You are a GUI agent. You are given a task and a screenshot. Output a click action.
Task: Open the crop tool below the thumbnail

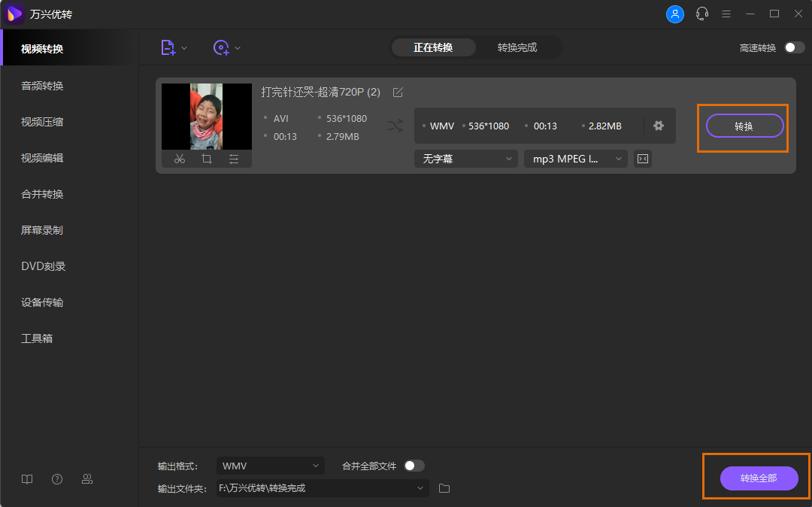[x=206, y=159]
